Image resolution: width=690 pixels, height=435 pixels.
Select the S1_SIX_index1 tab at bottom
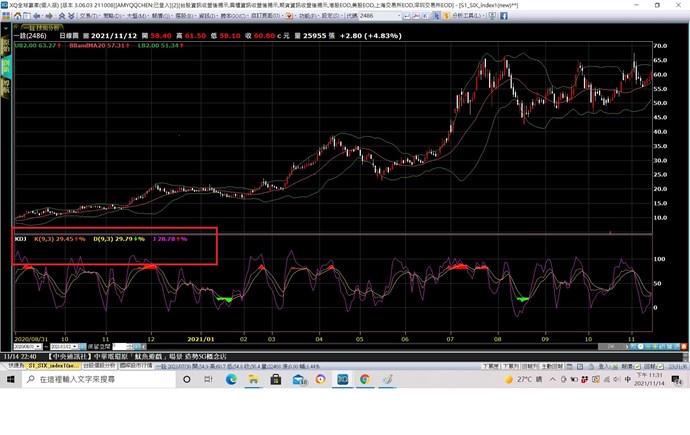[52, 366]
